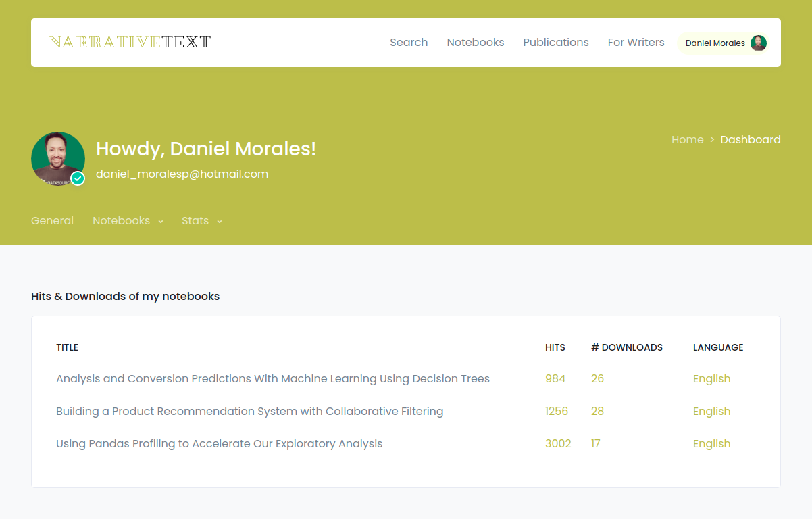This screenshot has height=519, width=812.
Task: Click the Dashboard breadcrumb
Action: click(x=750, y=139)
